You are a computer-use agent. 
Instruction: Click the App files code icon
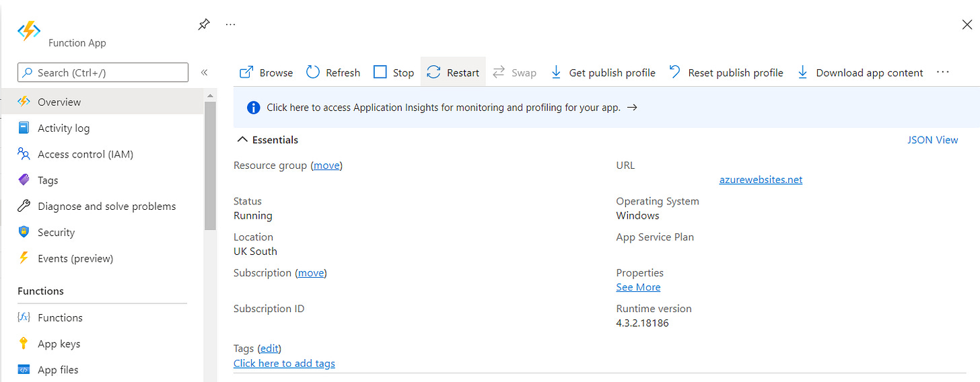coord(24,370)
